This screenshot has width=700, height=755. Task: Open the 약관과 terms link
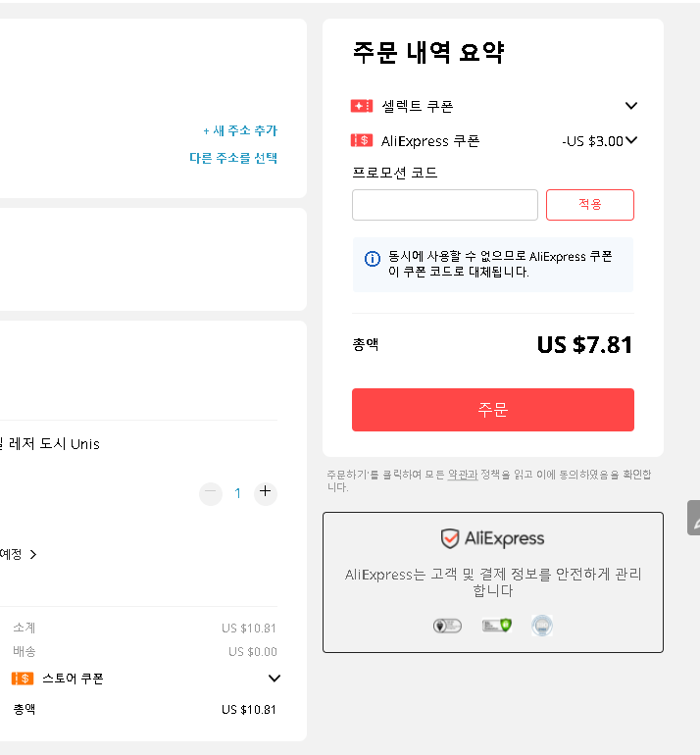pyautogui.click(x=463, y=475)
